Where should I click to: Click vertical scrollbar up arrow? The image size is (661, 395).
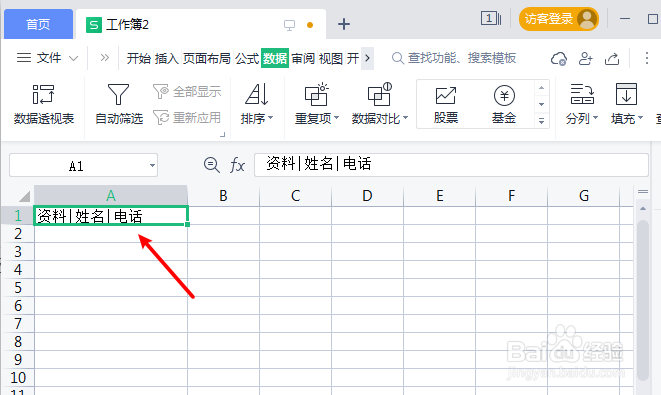[x=643, y=208]
